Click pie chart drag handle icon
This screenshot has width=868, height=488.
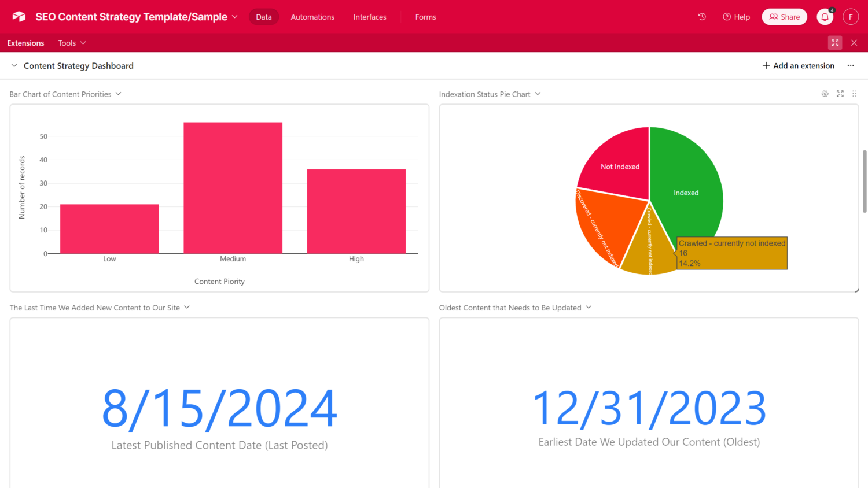[x=854, y=94]
